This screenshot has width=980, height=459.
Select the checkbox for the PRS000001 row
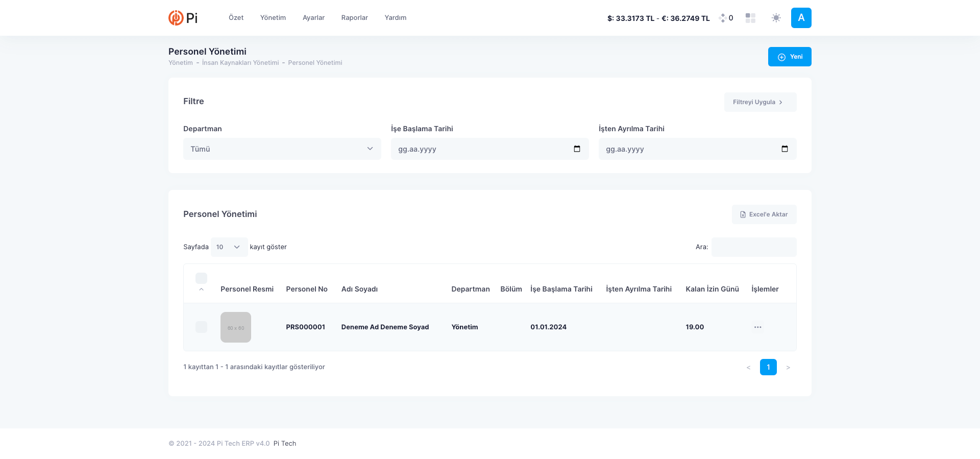201,327
